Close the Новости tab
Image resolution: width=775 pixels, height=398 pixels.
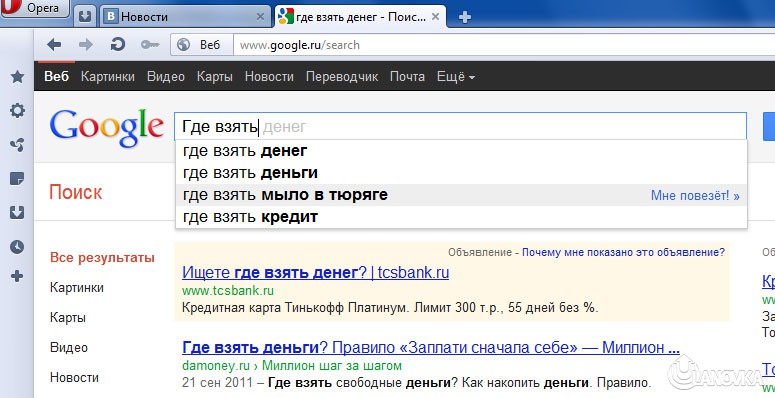point(260,17)
